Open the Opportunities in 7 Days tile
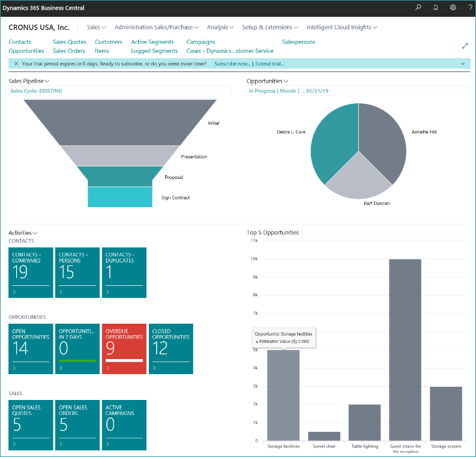The image size is (476, 457). [x=77, y=348]
